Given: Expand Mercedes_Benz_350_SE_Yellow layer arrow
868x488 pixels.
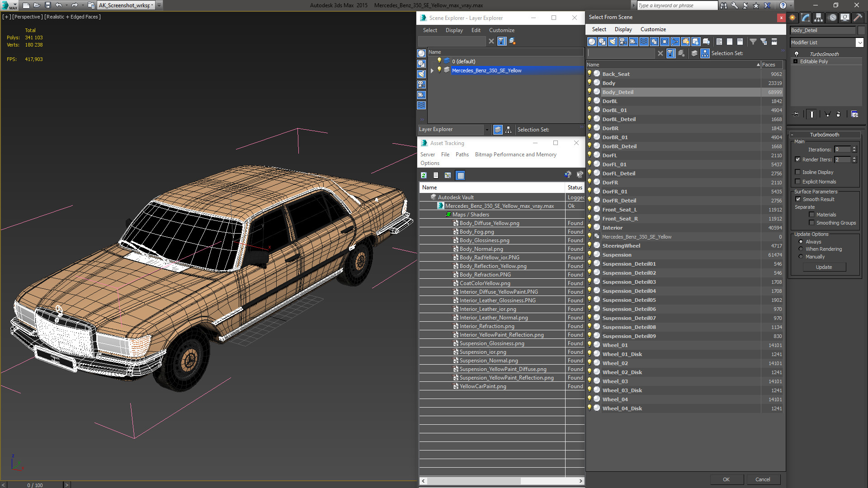Looking at the screenshot, I should click(432, 70).
